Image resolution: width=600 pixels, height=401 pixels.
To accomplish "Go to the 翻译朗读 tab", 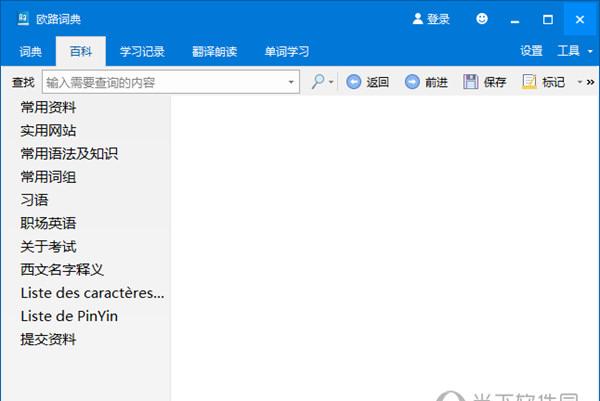I will coord(215,51).
